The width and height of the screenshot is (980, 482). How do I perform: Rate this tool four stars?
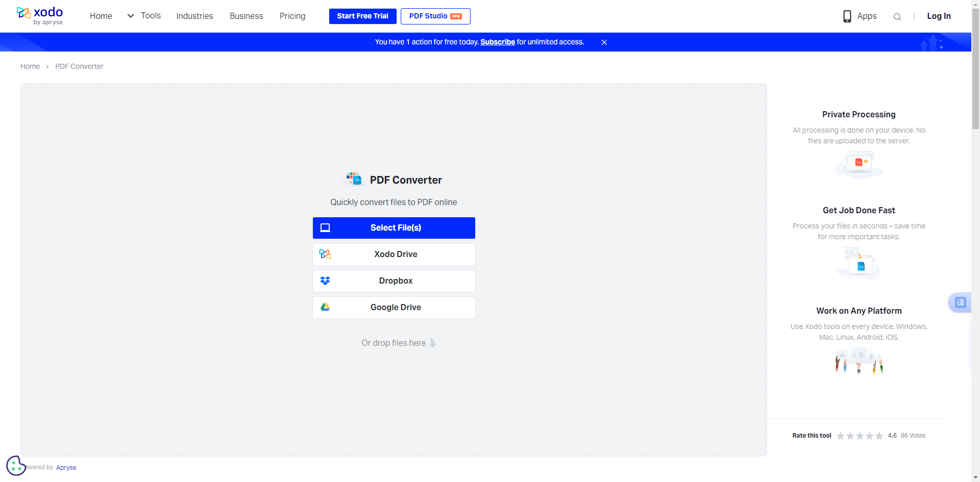click(x=869, y=436)
